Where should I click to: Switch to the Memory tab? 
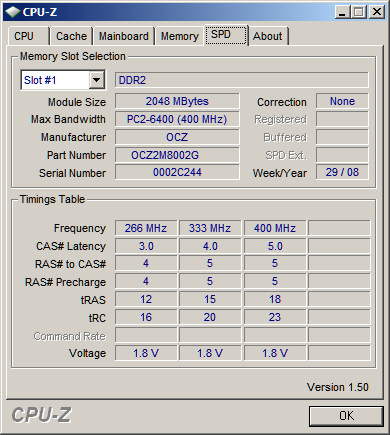click(180, 36)
